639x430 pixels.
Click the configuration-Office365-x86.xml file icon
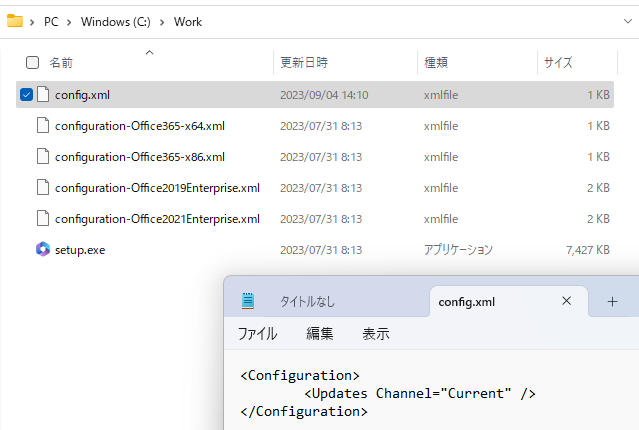point(43,157)
